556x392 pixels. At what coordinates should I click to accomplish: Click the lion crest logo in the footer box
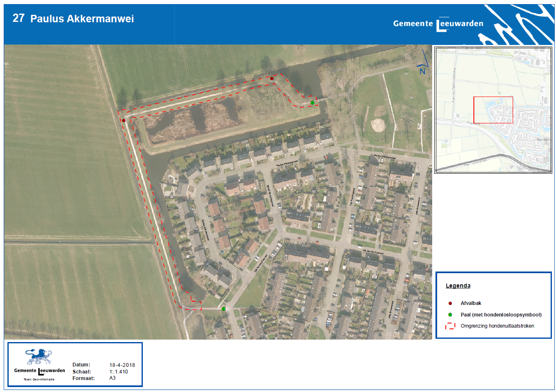pyautogui.click(x=39, y=357)
